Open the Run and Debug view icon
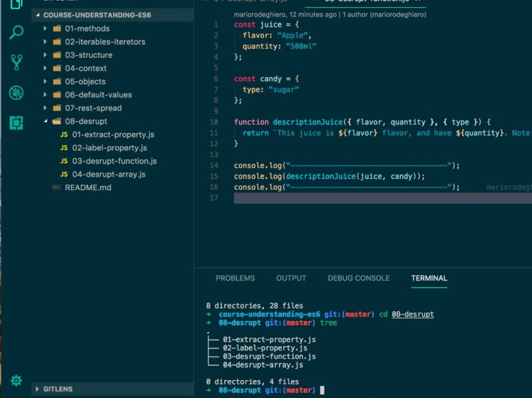The width and height of the screenshot is (532, 398). tap(16, 93)
